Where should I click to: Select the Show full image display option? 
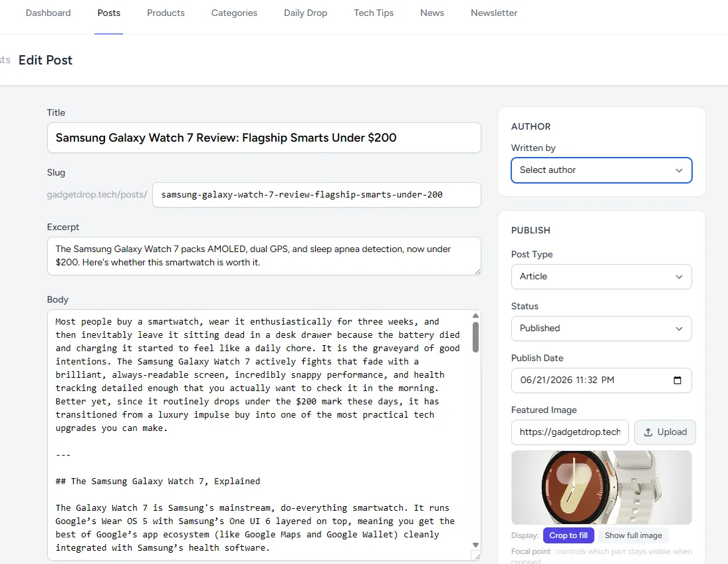click(634, 535)
